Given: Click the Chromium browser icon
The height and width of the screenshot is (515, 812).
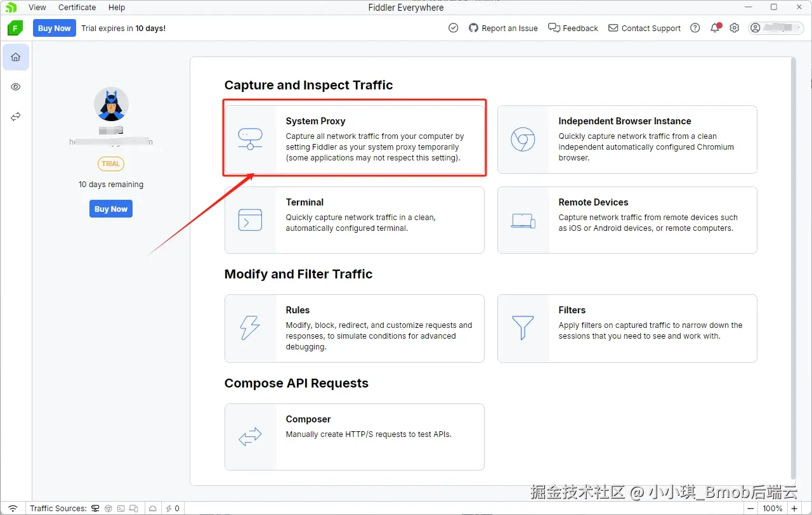Looking at the screenshot, I should [x=523, y=140].
